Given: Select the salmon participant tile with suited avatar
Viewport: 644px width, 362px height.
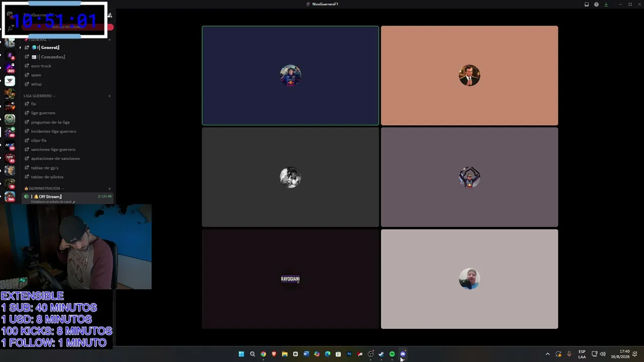Looking at the screenshot, I should point(469,75).
